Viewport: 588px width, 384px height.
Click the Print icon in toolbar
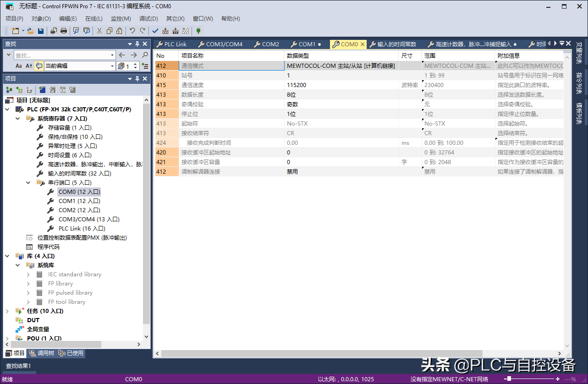64,31
